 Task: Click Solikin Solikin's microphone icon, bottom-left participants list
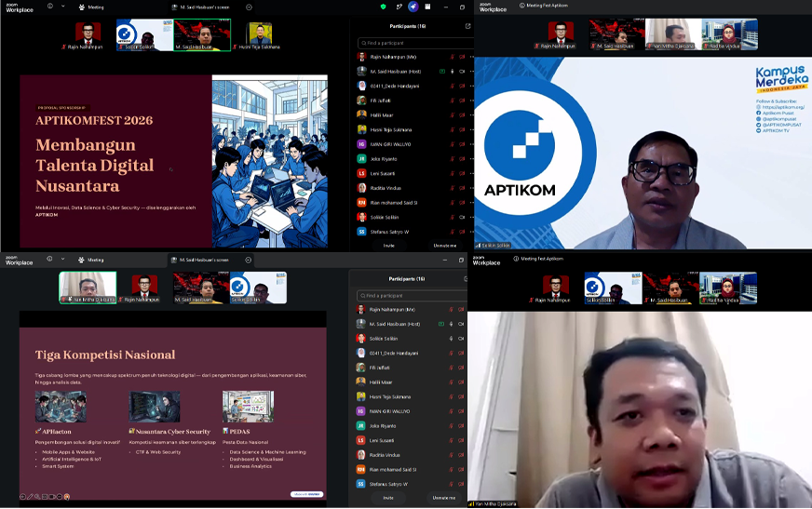[451, 339]
